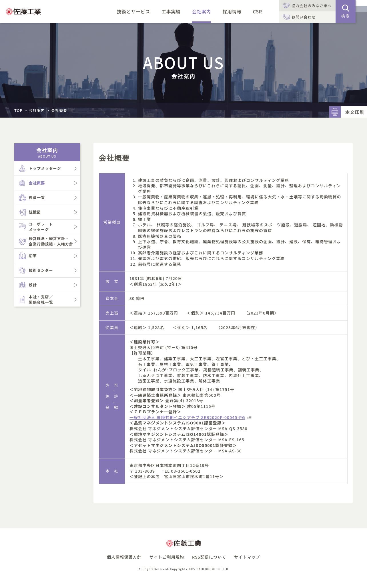
Task: Select the 会社案内 navigation item
Action: (x=202, y=12)
